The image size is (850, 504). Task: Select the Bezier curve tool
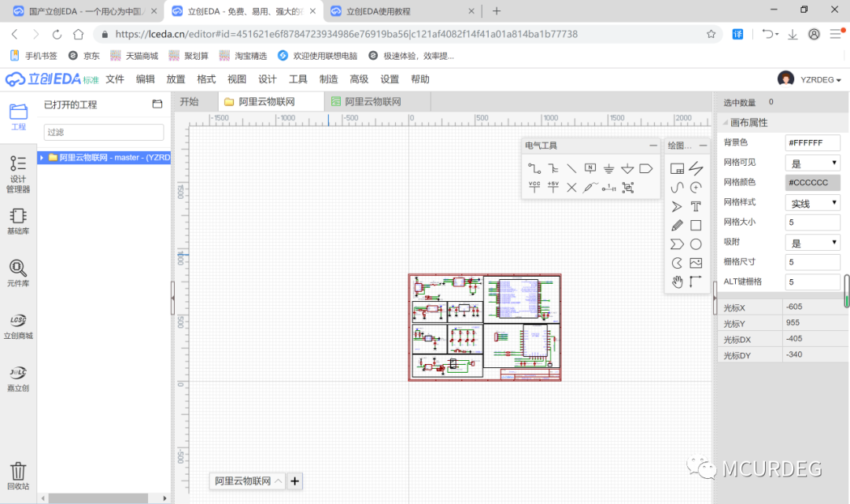[677, 187]
